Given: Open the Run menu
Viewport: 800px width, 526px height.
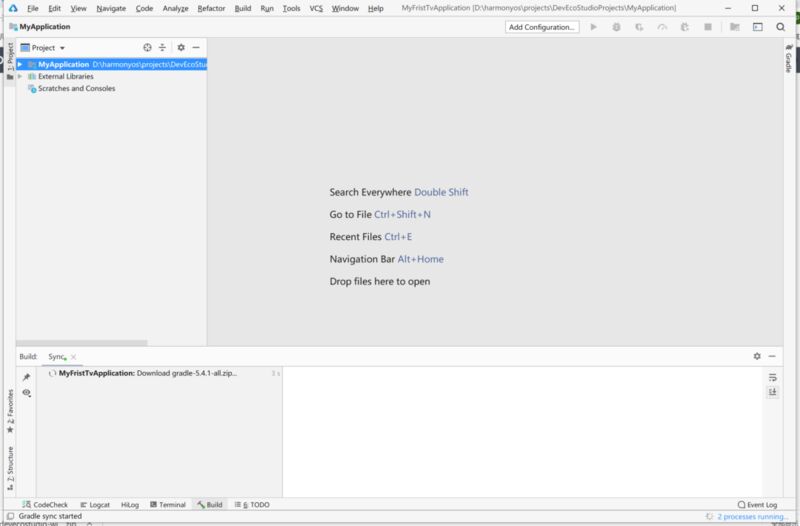Looking at the screenshot, I should tap(267, 8).
